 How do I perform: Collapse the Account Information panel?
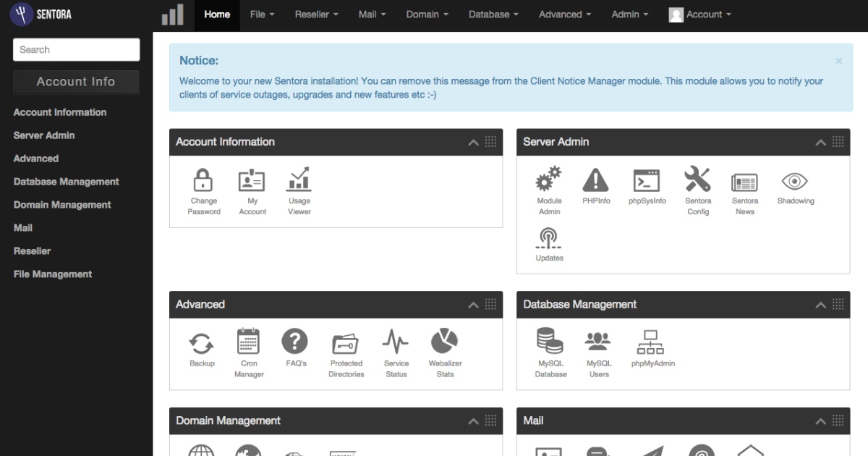(473, 143)
